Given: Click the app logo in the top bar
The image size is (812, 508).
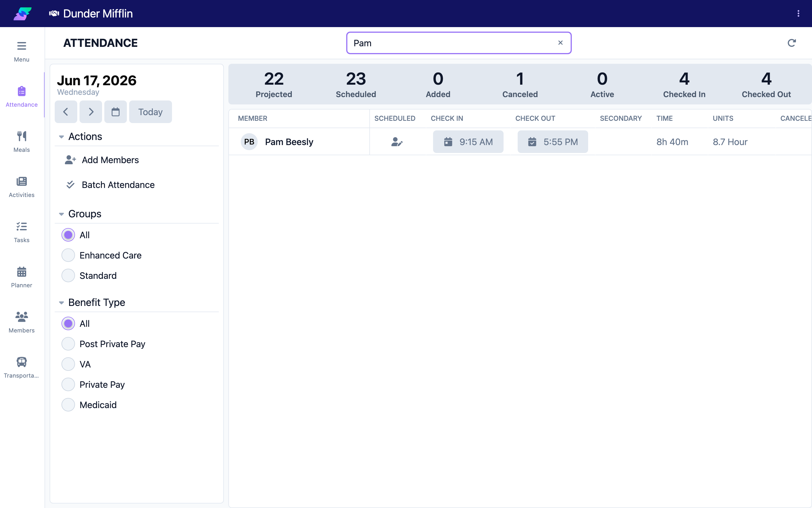Looking at the screenshot, I should (x=23, y=14).
